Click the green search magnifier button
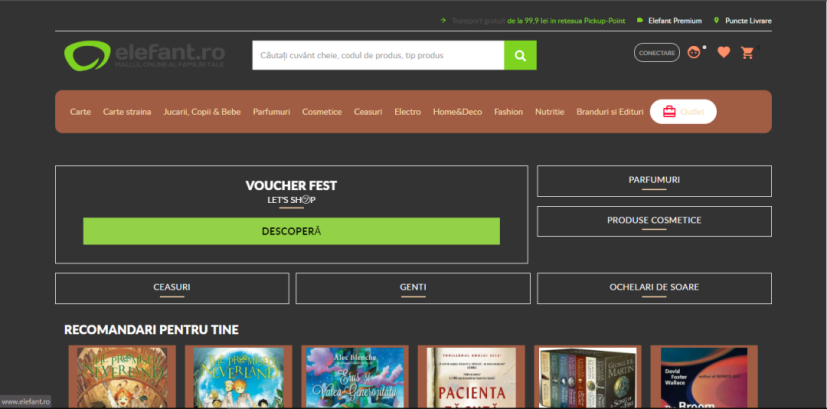 [520, 55]
